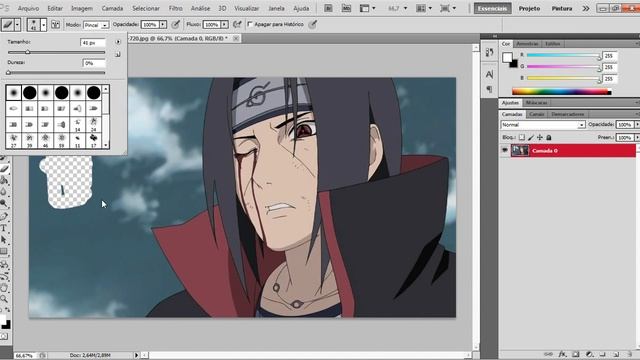Select the Zoom magnifier tool

4,299
